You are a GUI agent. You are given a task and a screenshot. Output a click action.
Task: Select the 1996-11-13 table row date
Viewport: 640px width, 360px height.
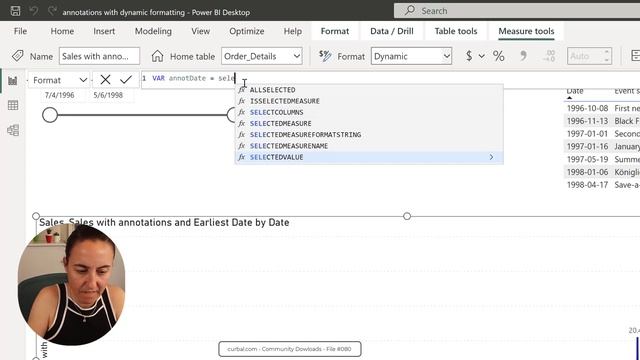(x=587, y=121)
